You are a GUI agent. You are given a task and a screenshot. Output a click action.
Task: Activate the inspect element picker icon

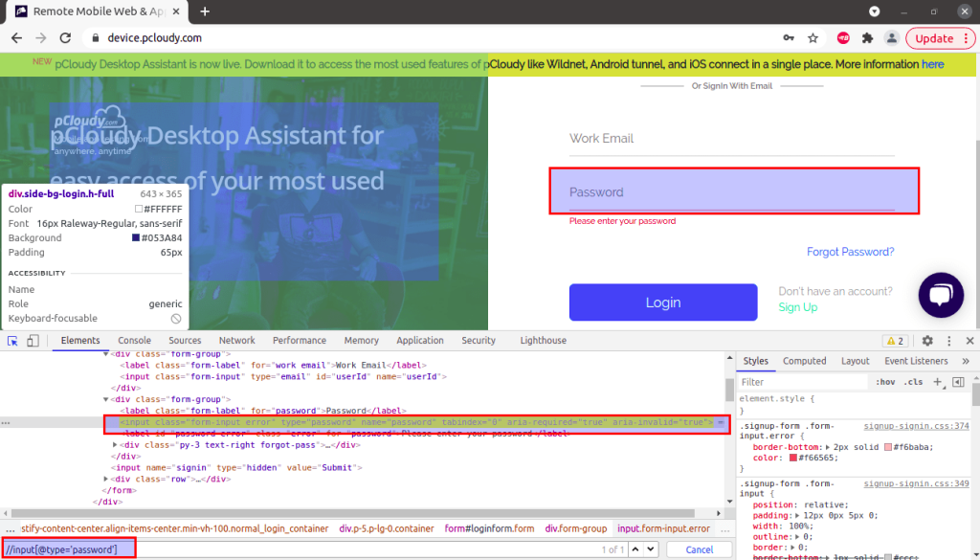coord(12,341)
